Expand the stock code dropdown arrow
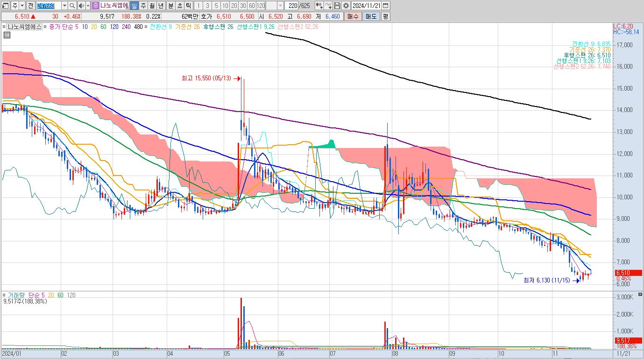644x359 pixels. (64, 6)
